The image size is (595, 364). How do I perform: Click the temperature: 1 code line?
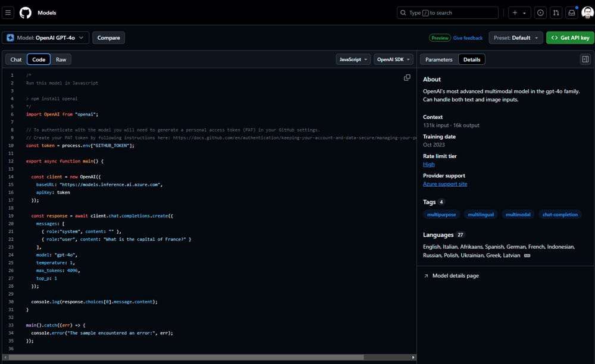click(x=55, y=263)
